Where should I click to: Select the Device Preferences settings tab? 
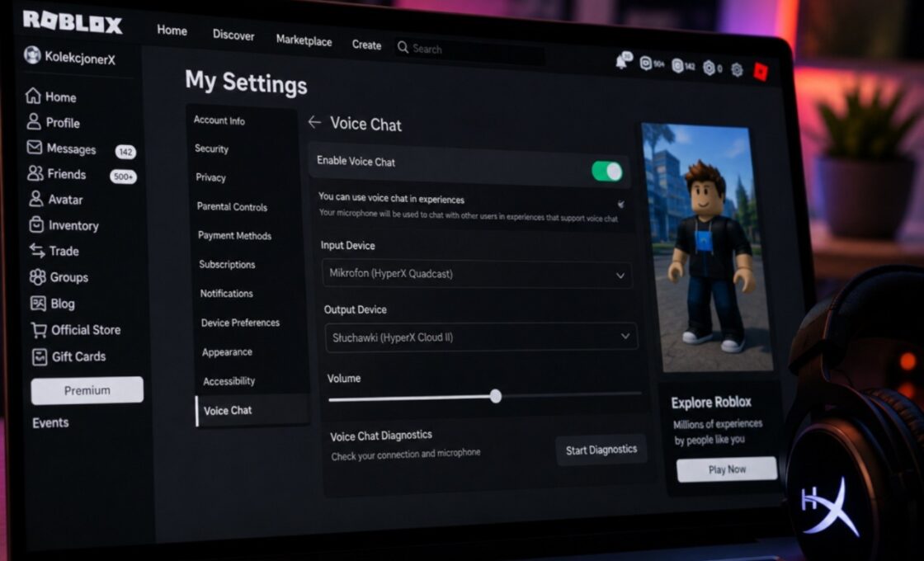pyautogui.click(x=240, y=323)
